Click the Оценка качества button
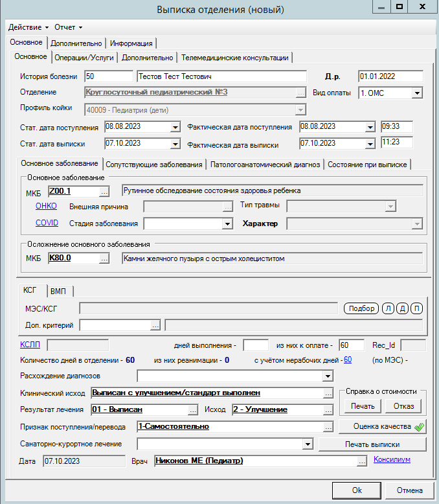Screen dimensions: 439x504 pos(383,426)
